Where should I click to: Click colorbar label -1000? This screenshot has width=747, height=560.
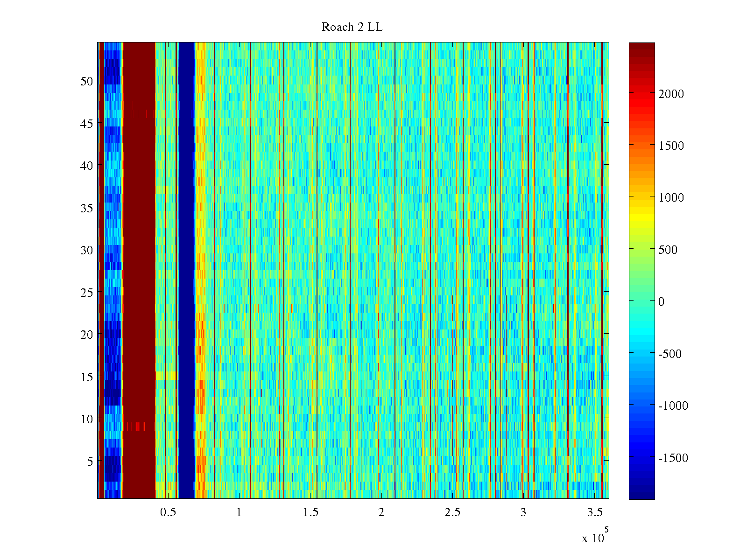point(673,406)
